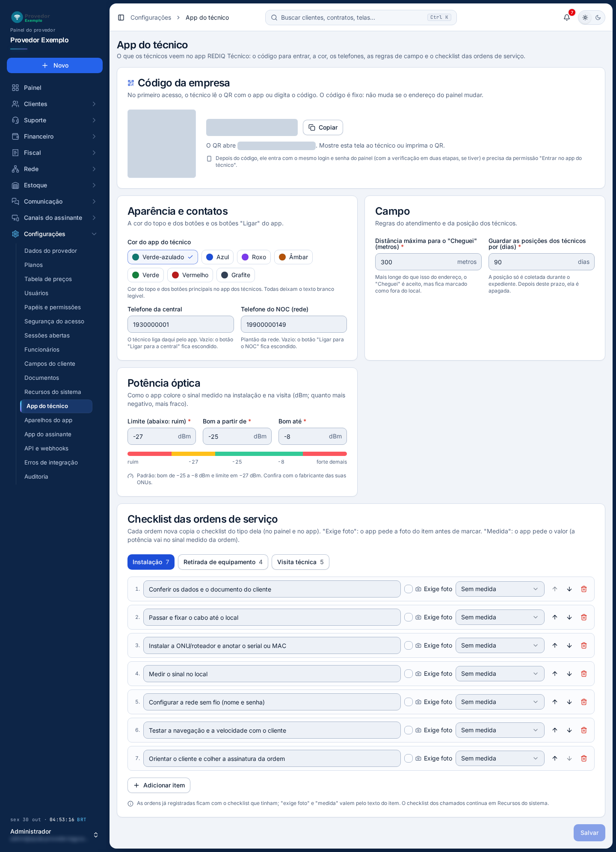
Task: Move 'Passar e fixar o cabo' item up
Action: click(555, 617)
